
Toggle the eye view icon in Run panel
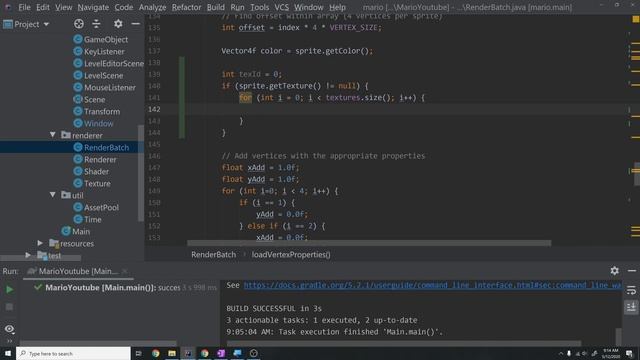[9, 329]
